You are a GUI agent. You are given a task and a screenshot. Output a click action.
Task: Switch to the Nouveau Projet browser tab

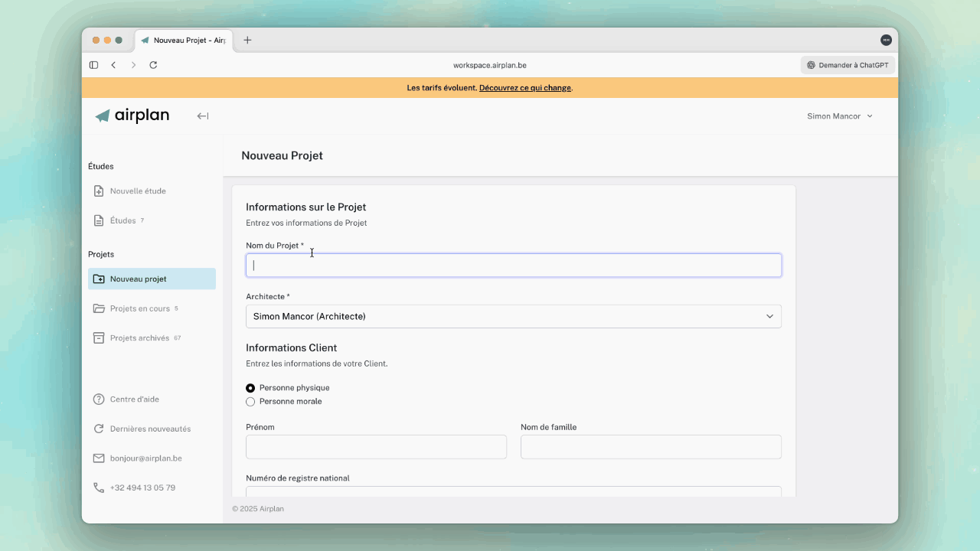[185, 40]
